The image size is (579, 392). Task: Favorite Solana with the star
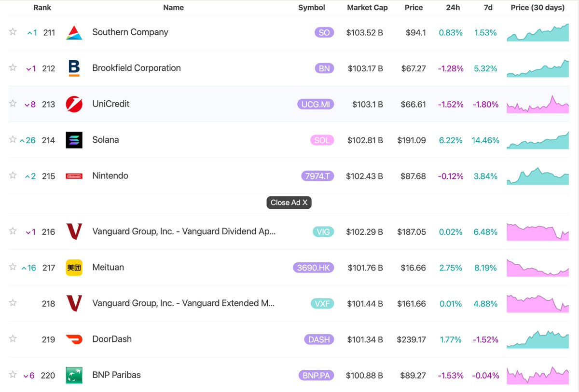(x=13, y=139)
